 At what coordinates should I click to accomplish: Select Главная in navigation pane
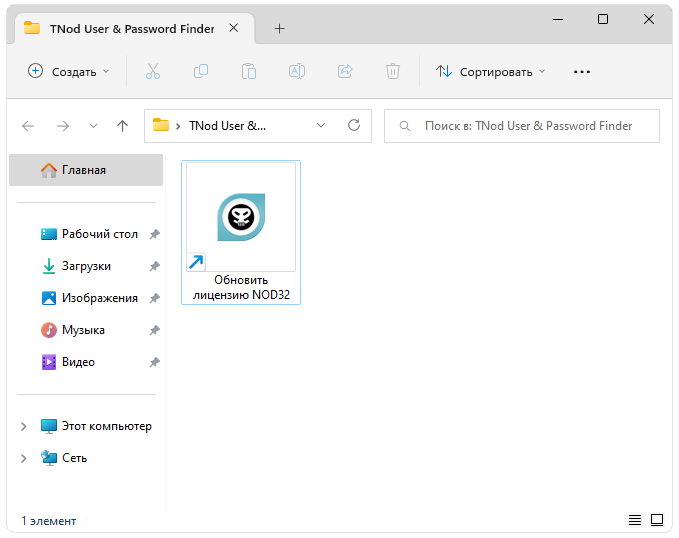(x=84, y=170)
